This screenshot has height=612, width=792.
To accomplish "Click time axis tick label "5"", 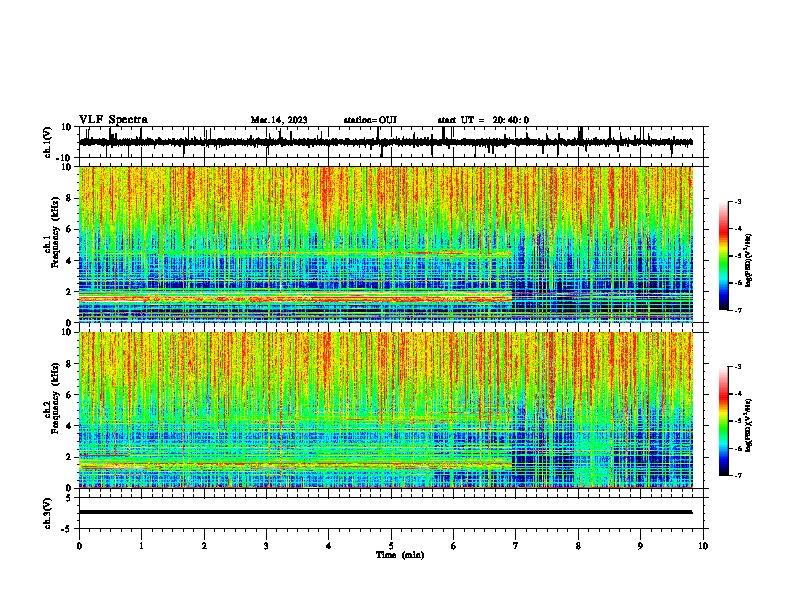I will point(391,546).
